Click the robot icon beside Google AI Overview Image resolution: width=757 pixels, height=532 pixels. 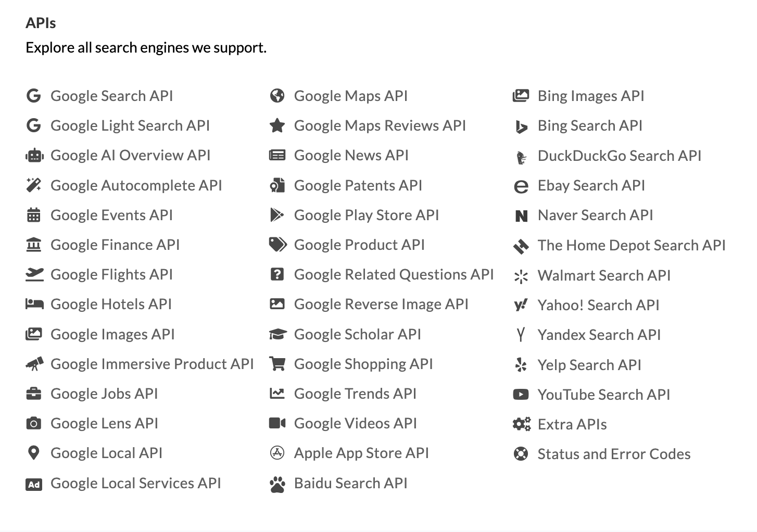pos(34,156)
